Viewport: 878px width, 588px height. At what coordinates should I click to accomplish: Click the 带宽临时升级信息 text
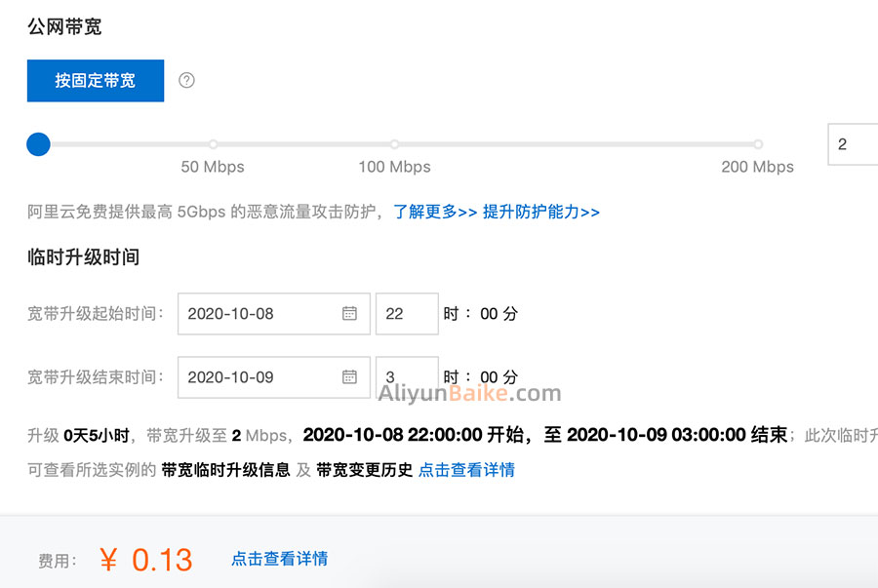tap(225, 470)
